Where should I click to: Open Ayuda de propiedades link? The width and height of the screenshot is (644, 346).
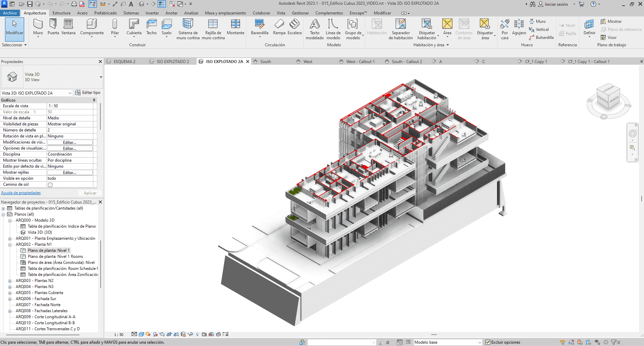coord(21,193)
